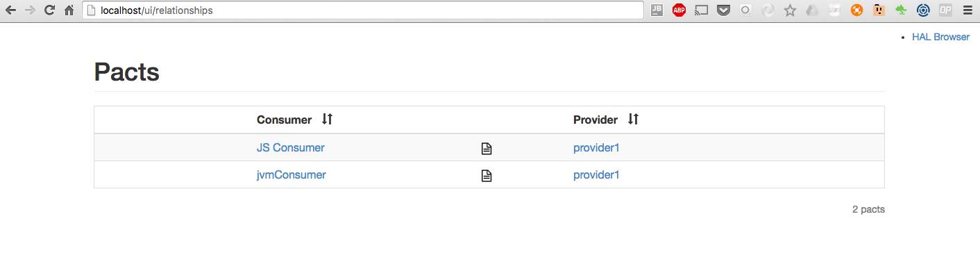The height and width of the screenshot is (269, 980).
Task: Open provider1 link in jvmConsumer row
Action: coord(596,174)
